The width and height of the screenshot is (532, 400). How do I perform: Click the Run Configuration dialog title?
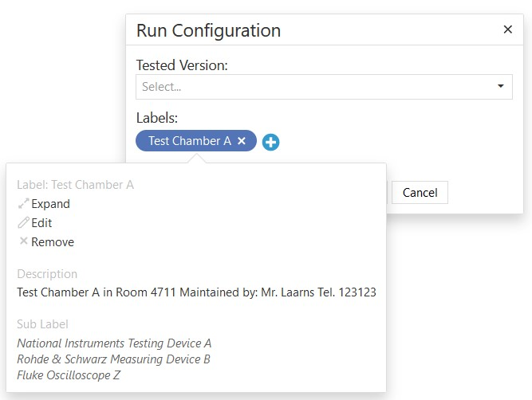click(208, 31)
